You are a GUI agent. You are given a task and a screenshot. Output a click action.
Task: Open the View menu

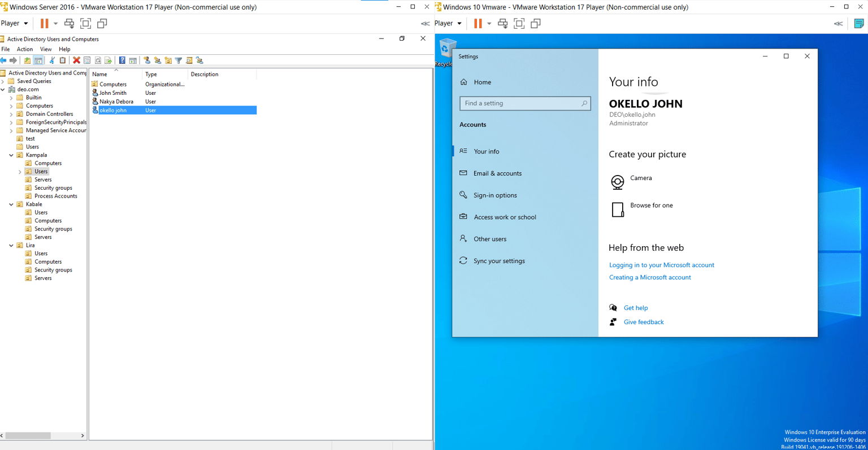tap(46, 49)
